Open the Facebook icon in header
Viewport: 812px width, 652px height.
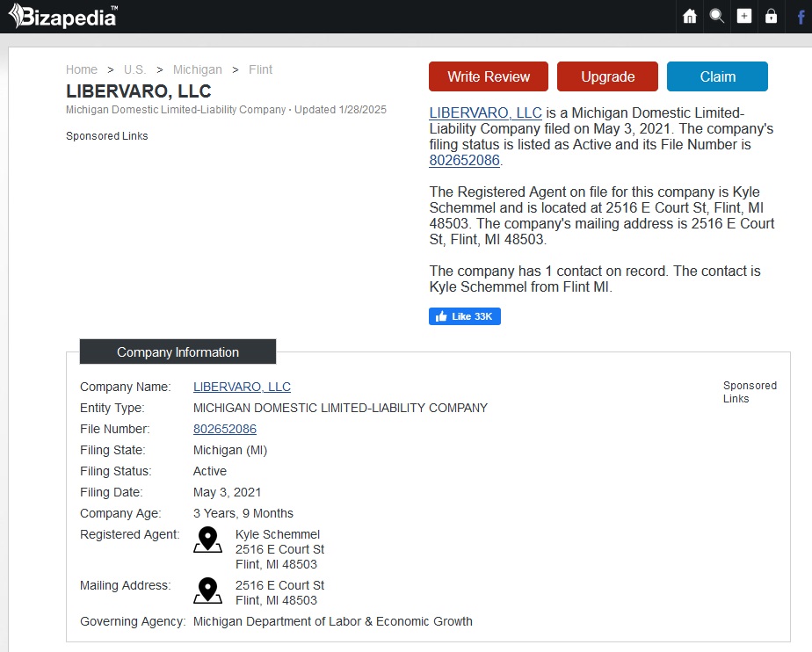[801, 17]
